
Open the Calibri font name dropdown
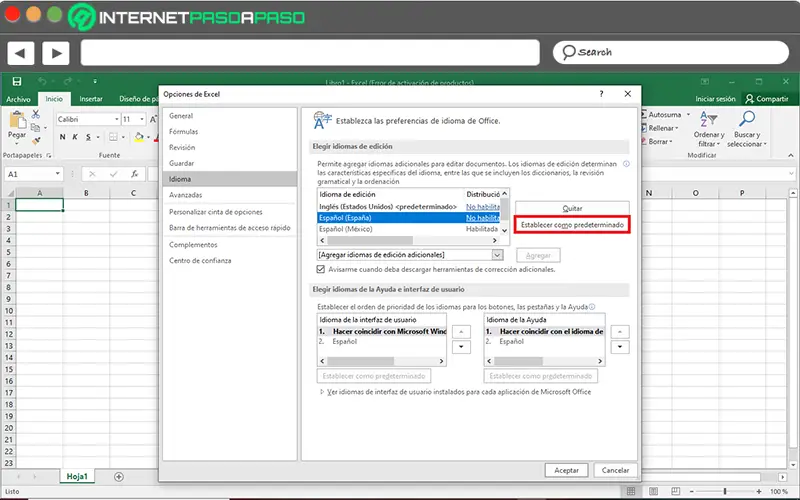coord(117,119)
